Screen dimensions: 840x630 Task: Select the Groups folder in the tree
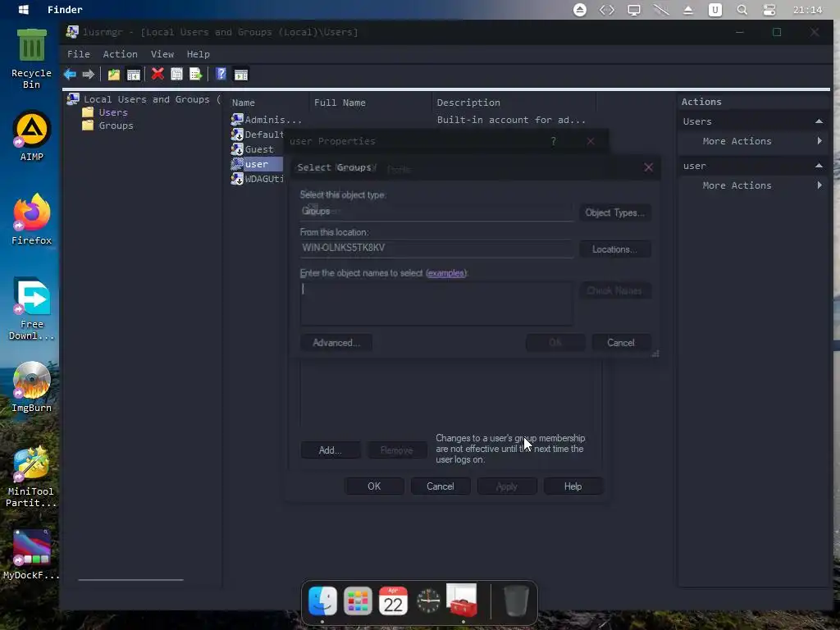tap(116, 126)
